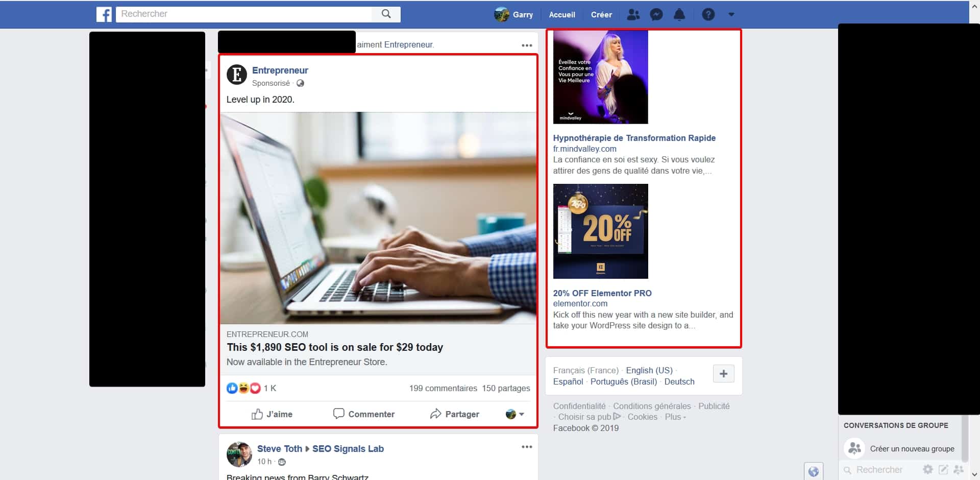Open the help question mark icon
The height and width of the screenshot is (480, 980).
[708, 15]
